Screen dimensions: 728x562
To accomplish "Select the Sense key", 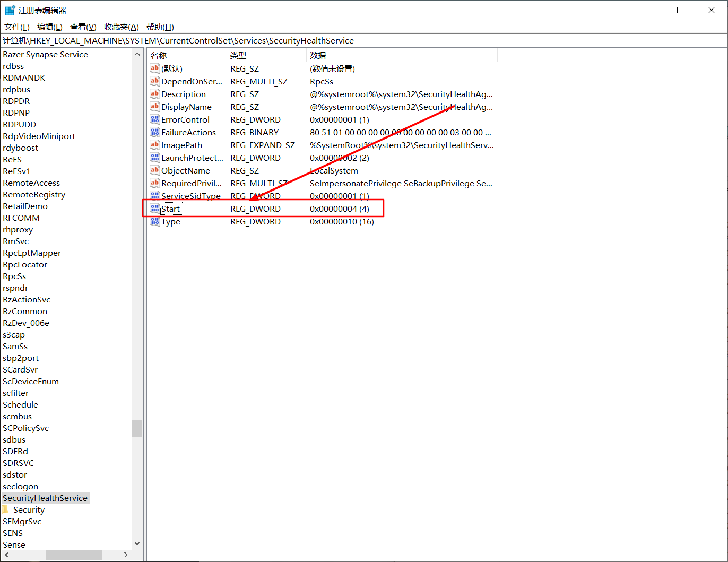I will point(14,544).
